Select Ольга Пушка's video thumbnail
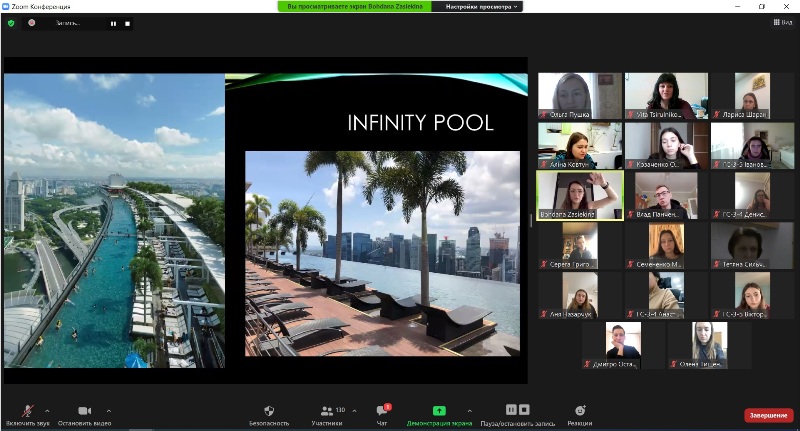The height and width of the screenshot is (431, 800). click(580, 96)
